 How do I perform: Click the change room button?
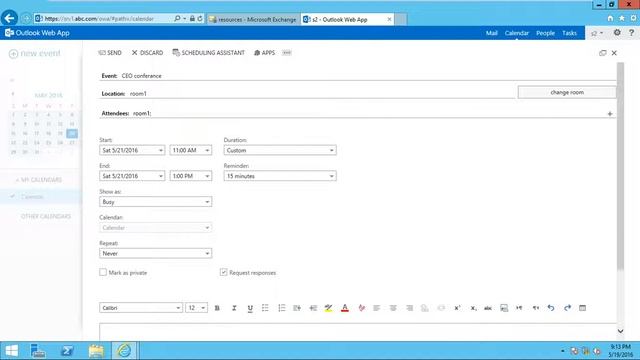click(x=567, y=92)
